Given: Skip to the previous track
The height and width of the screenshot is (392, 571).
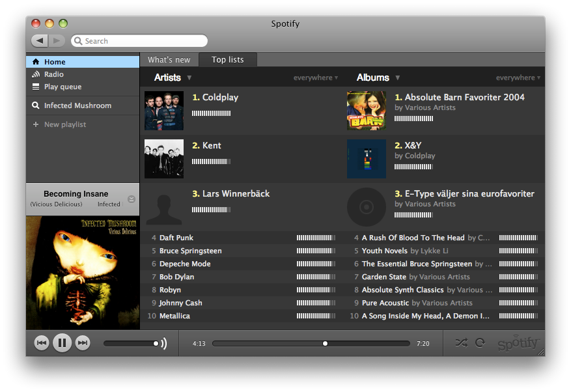Looking at the screenshot, I should point(42,343).
